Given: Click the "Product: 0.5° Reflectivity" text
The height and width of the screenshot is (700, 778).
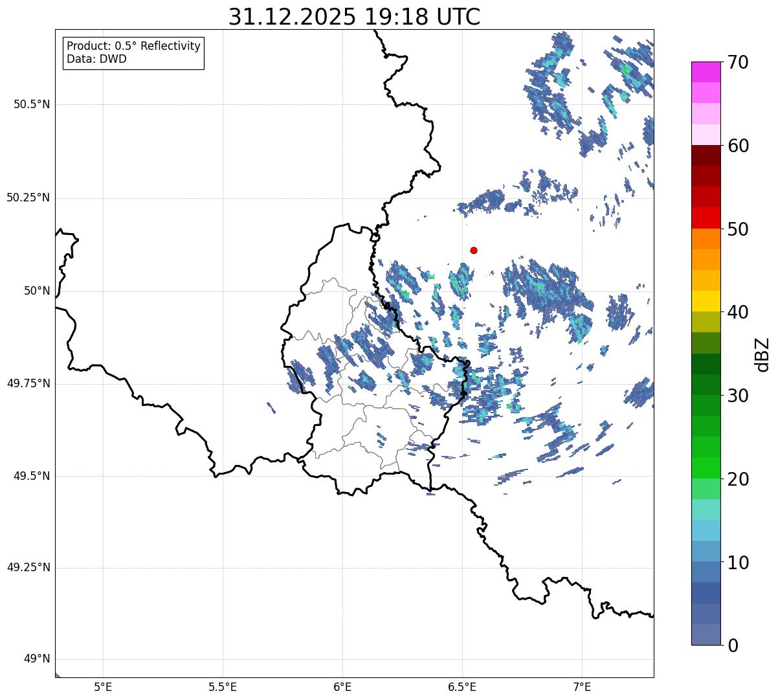Looking at the screenshot, I should 133,47.
